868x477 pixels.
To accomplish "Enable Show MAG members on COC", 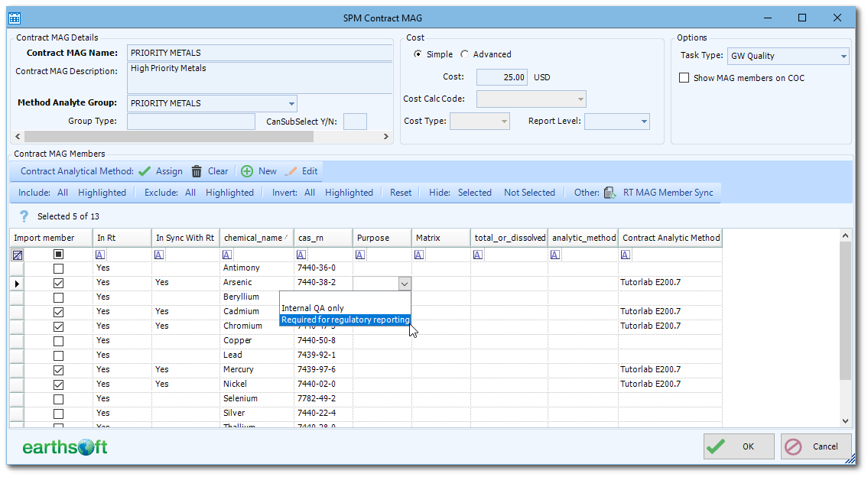I will click(x=684, y=76).
